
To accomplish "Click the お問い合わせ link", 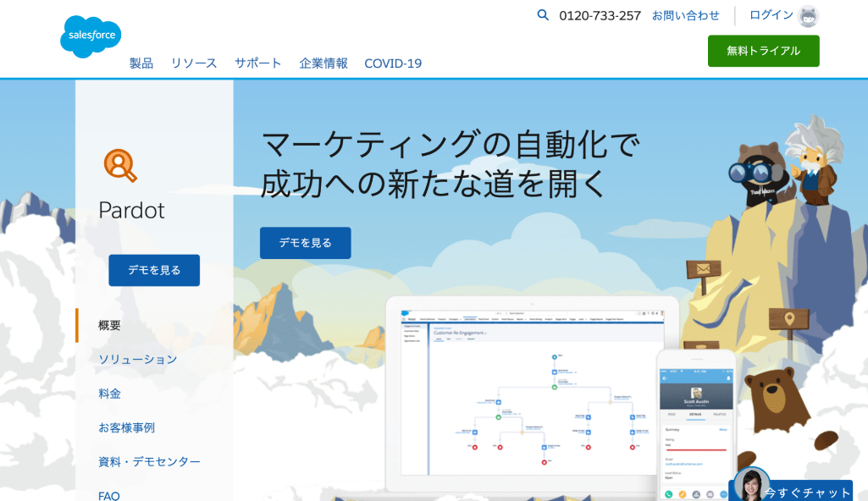I will coord(686,15).
